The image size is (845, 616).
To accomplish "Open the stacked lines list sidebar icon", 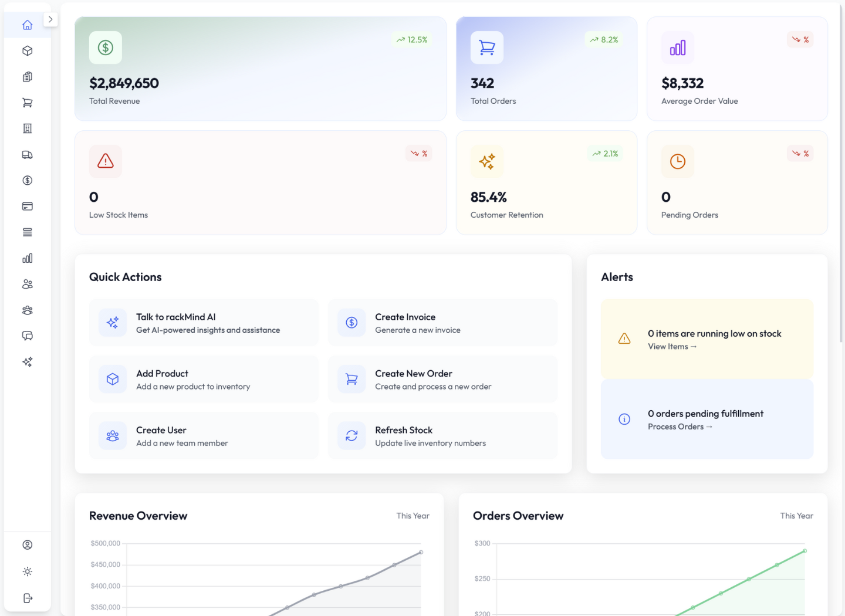I will (27, 232).
